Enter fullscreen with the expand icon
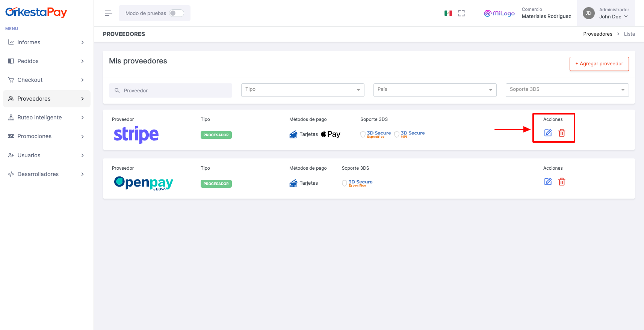The image size is (644, 330). tap(461, 13)
